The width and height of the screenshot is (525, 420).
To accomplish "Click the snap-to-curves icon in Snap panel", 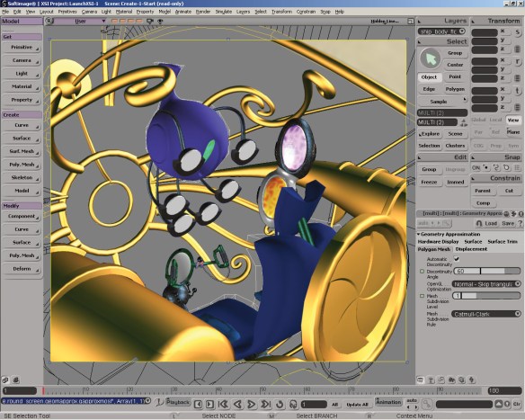I will 496,168.
